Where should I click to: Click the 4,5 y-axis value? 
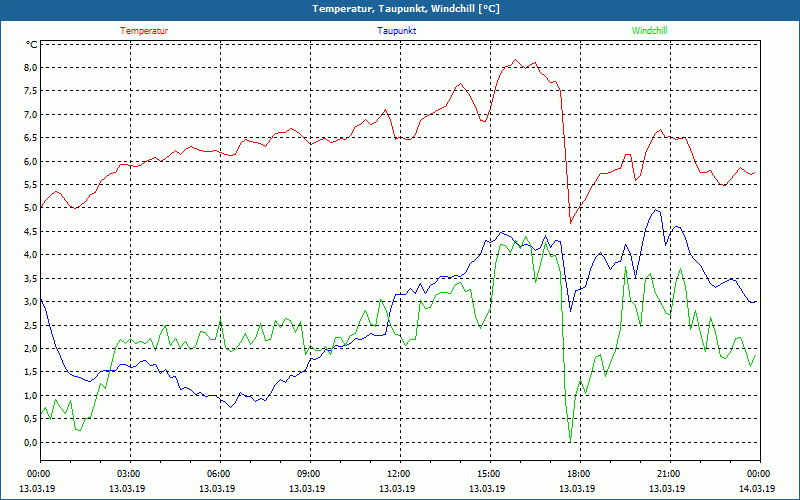tap(31, 231)
